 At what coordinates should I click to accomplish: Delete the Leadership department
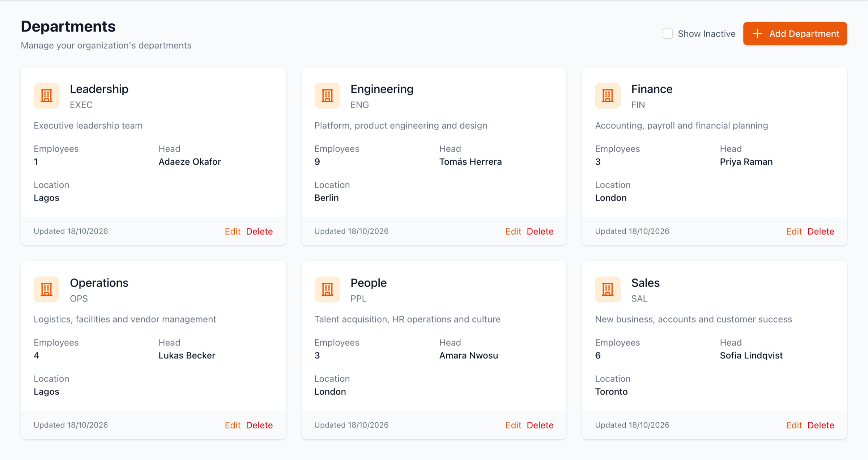click(259, 231)
